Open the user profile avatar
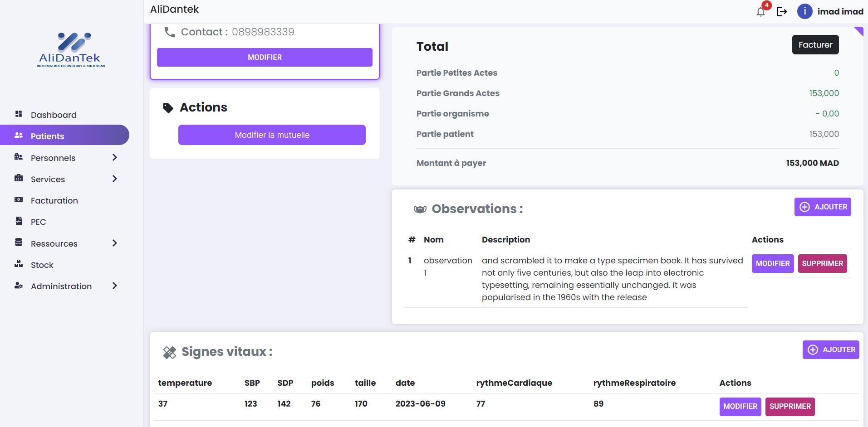Screen dimensions: 868x427 (x=804, y=11)
